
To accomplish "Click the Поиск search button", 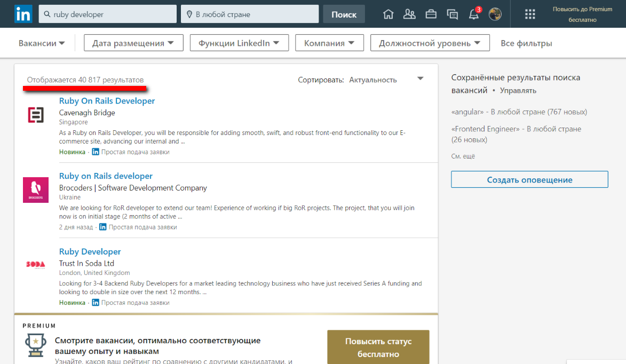I will click(344, 14).
